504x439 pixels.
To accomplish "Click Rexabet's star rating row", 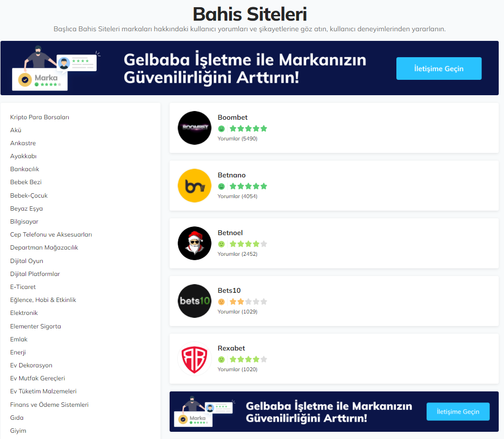I will click(x=248, y=359).
